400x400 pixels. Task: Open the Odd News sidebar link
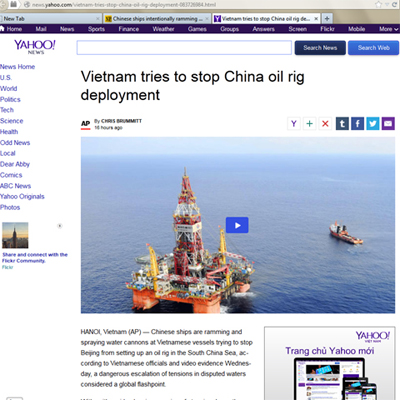tap(15, 143)
